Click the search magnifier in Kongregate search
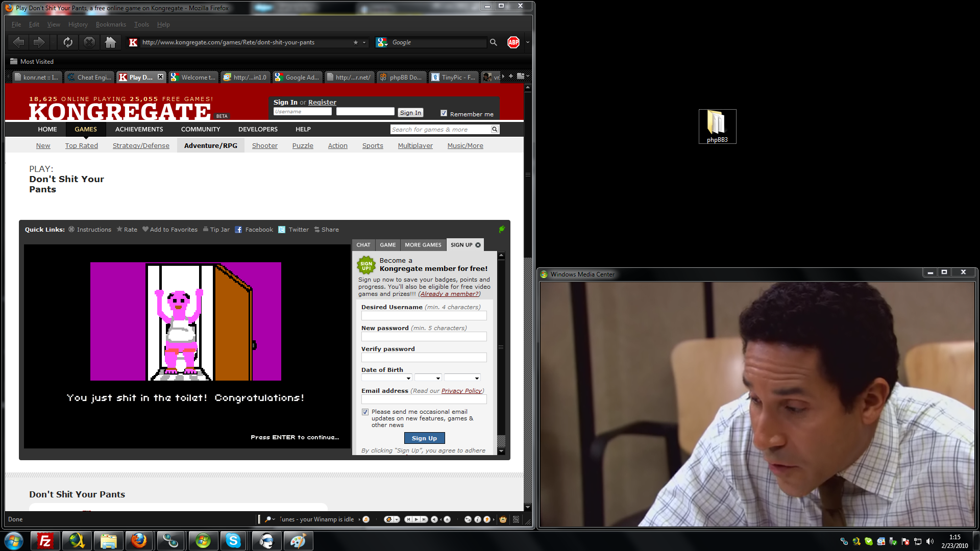 (x=494, y=130)
